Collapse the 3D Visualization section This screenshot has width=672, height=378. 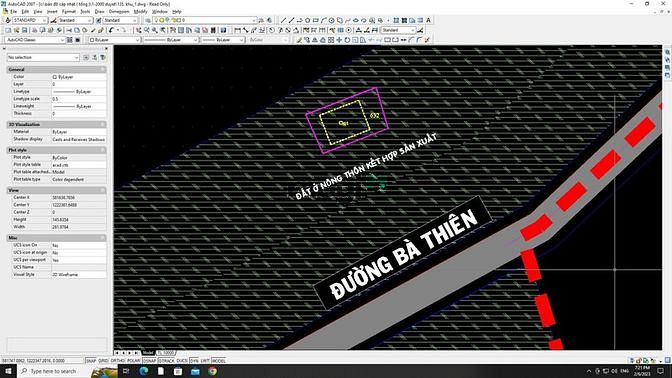point(103,124)
